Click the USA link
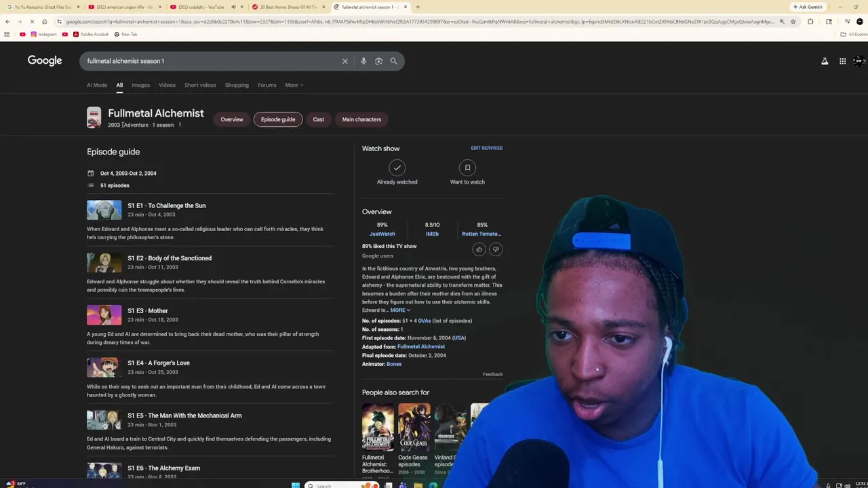The height and width of the screenshot is (488, 868). tap(459, 338)
